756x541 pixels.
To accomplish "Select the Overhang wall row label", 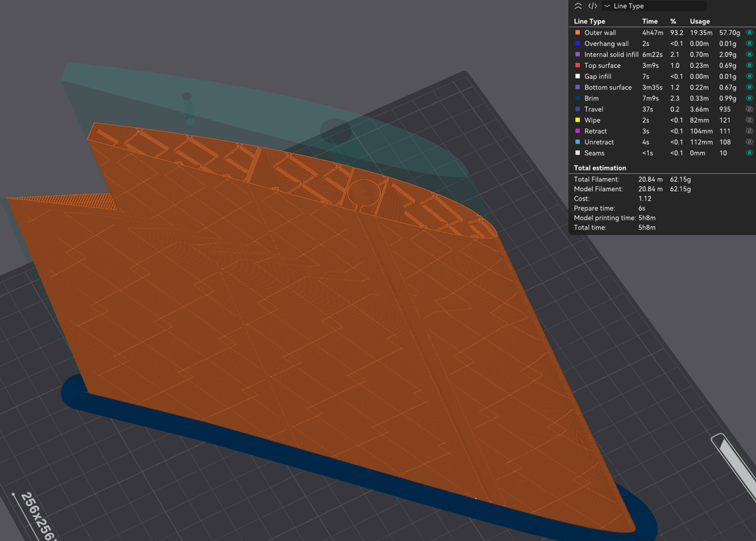I will (x=607, y=43).
